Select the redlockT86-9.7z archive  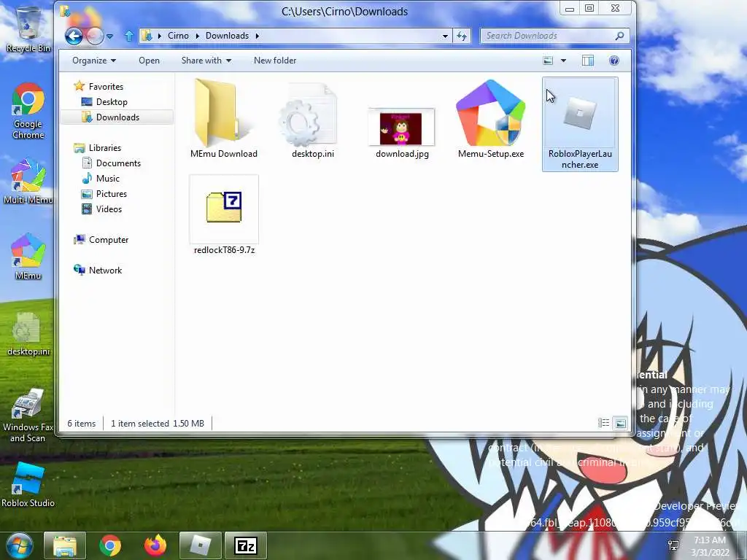click(224, 215)
